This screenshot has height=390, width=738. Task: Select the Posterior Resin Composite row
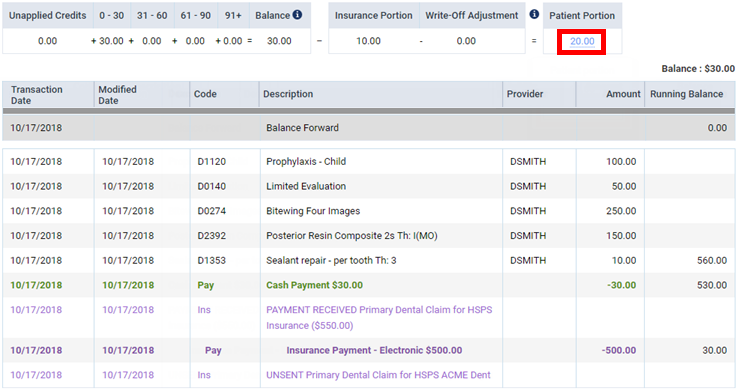[x=369, y=236]
